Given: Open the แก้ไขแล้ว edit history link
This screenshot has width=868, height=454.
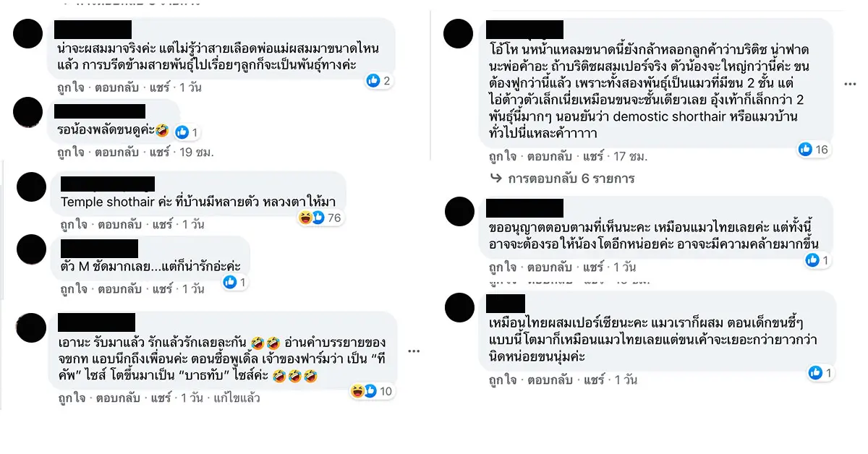Looking at the screenshot, I should pos(236,398).
